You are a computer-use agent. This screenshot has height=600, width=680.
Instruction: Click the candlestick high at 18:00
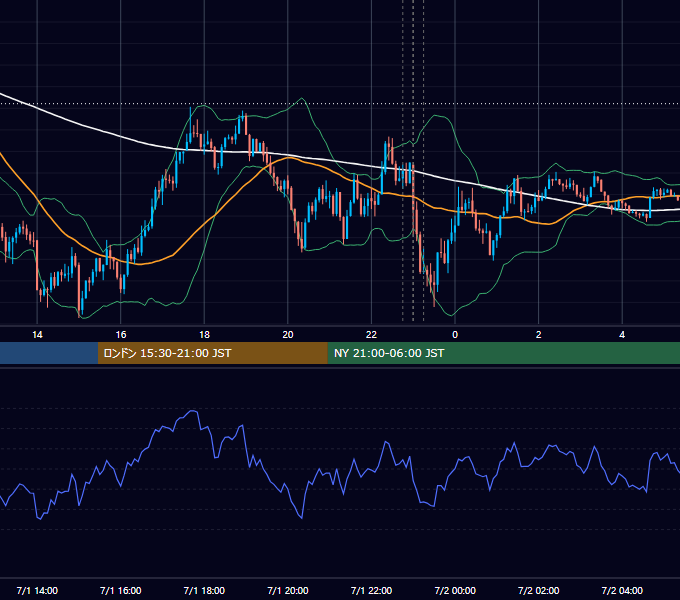tap(190, 109)
